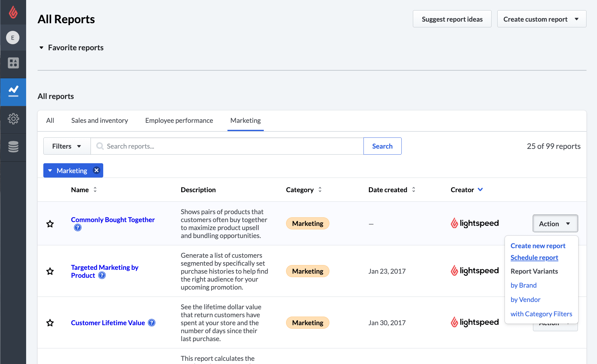Open the Inventory stack icon in sidebar
Screen dimensions: 597x364
click(x=13, y=147)
